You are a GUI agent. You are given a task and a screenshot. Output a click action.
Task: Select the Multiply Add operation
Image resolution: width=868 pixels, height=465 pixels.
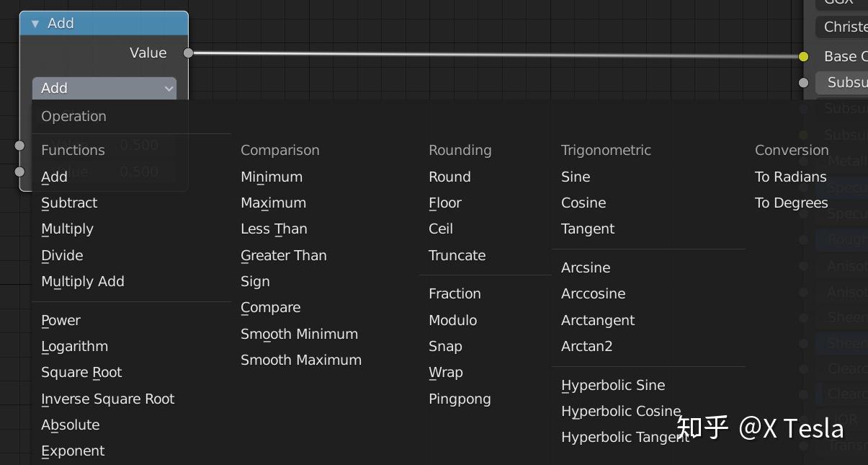pyautogui.click(x=83, y=281)
